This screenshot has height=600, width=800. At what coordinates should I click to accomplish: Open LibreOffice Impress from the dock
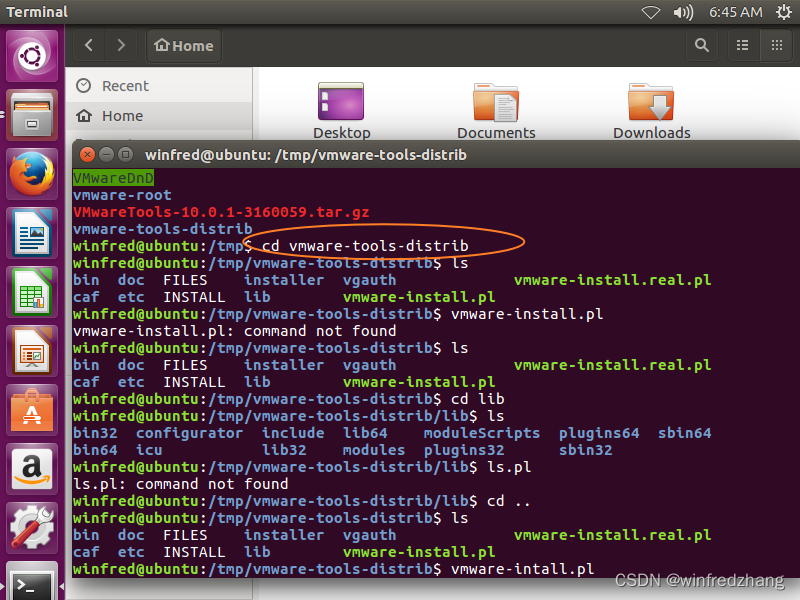[32, 352]
